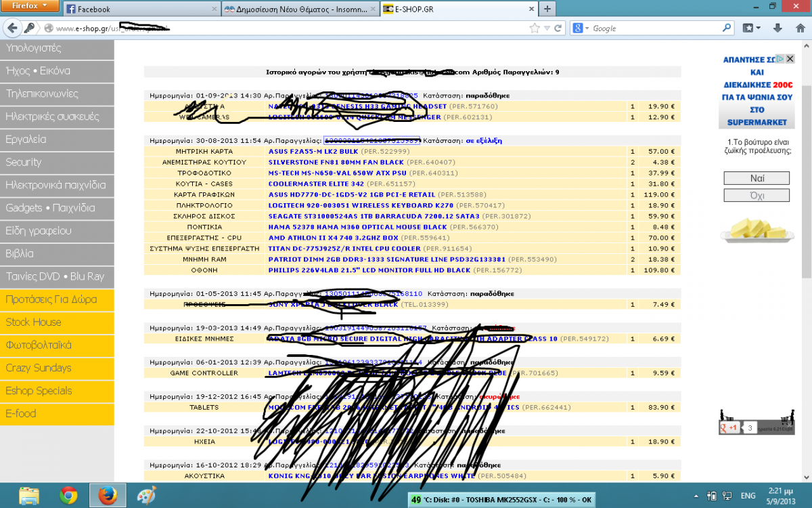
Task: Open the downloads arrow button
Action: tap(778, 28)
